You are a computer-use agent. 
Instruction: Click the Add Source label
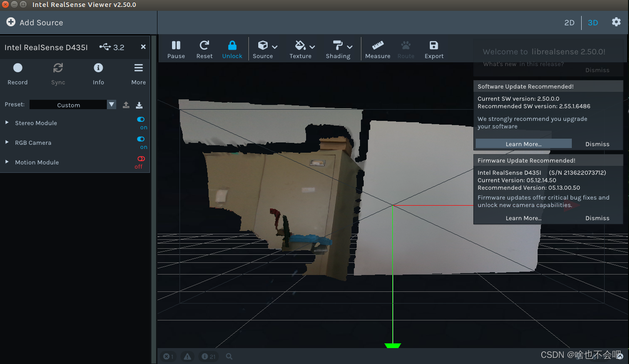(x=41, y=22)
